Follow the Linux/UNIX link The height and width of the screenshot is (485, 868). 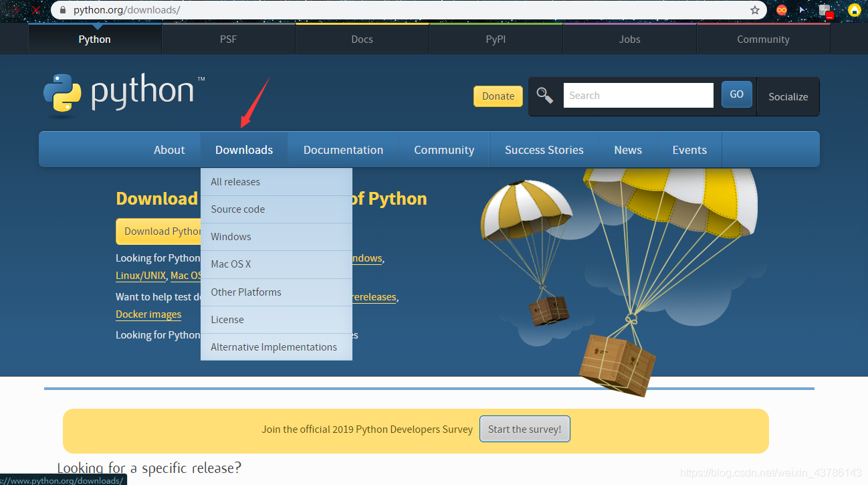pyautogui.click(x=140, y=276)
